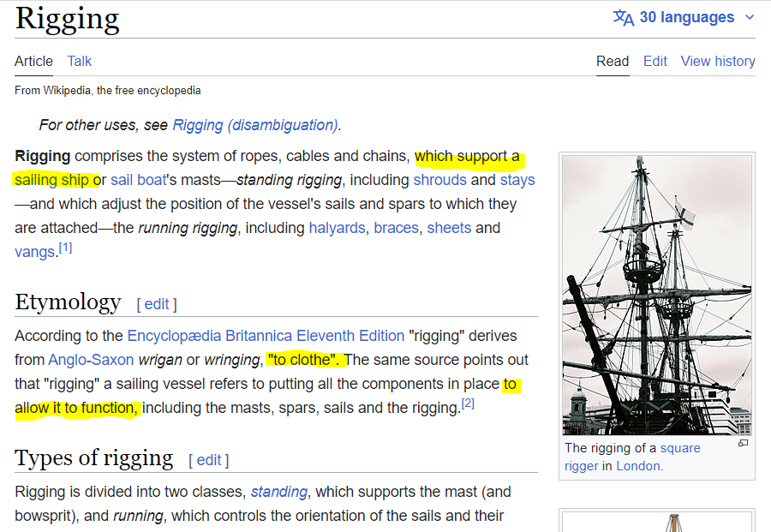Edit the Types of rigging section
This screenshot has width=771, height=532.
[x=209, y=460]
